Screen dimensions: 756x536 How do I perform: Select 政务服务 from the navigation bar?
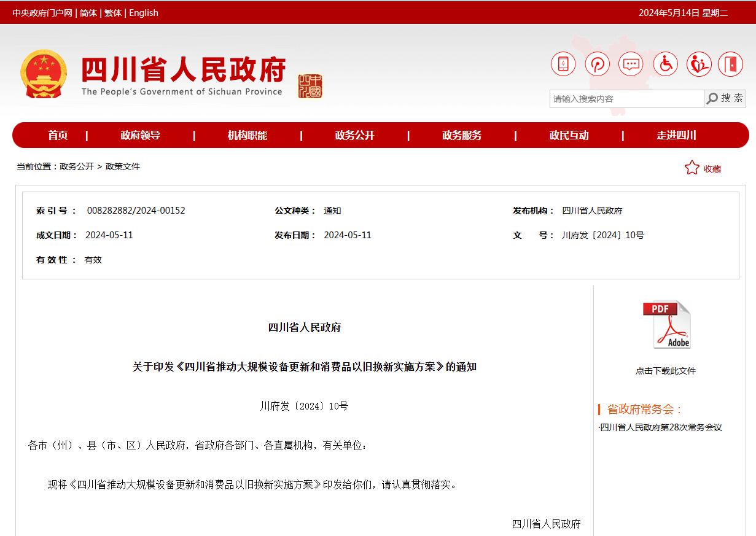[x=462, y=136]
